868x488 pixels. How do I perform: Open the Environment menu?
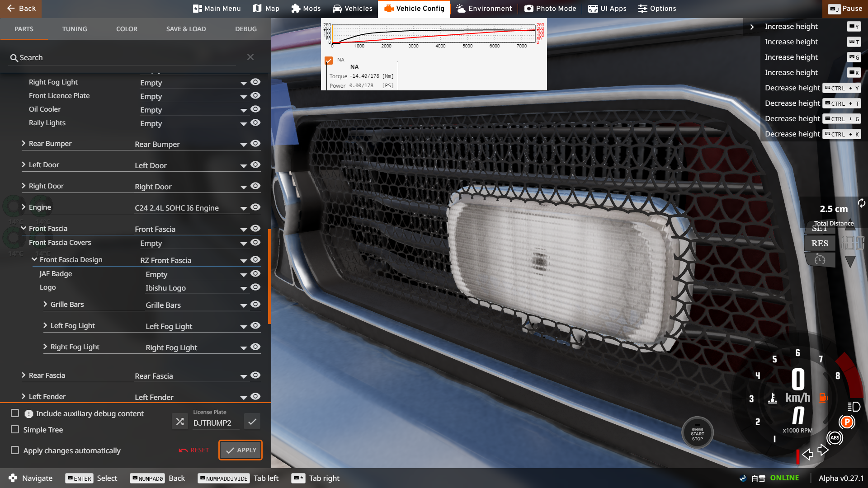point(484,9)
